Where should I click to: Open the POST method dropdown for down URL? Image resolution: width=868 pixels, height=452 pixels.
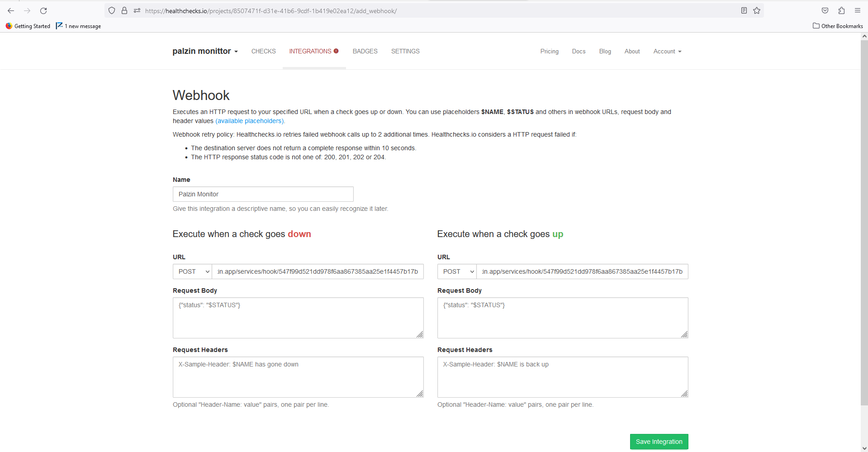tap(192, 271)
